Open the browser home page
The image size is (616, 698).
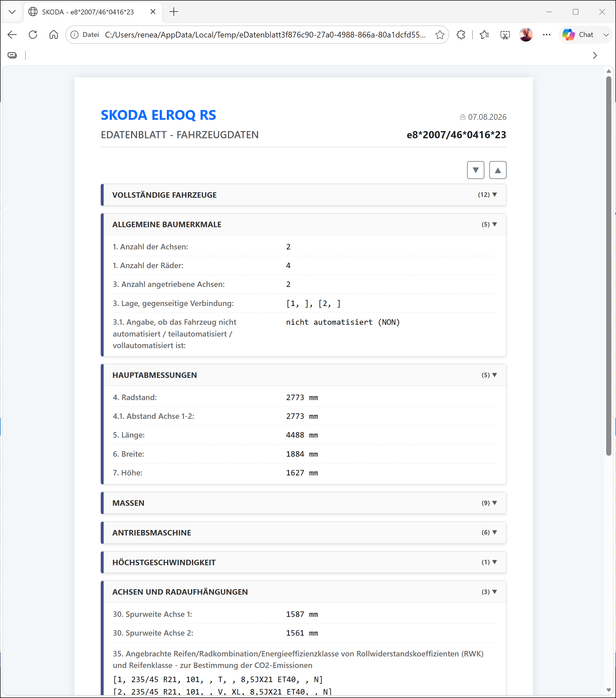click(x=54, y=35)
